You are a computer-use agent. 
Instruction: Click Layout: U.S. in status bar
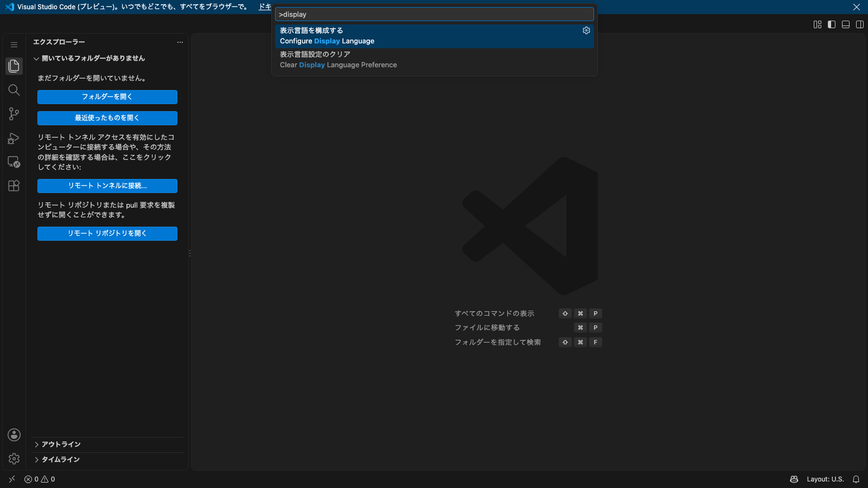[x=825, y=479]
